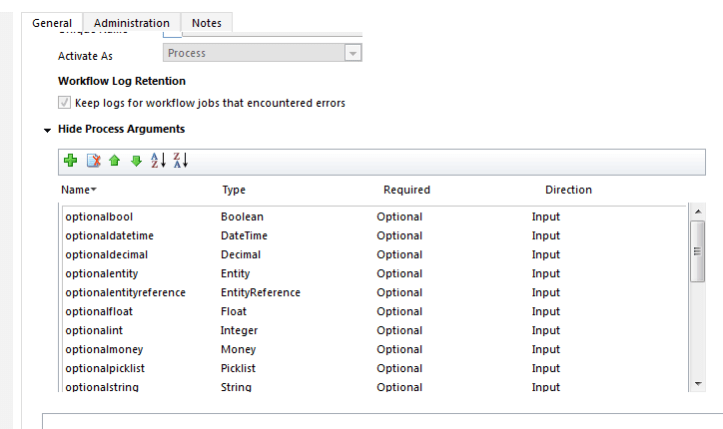The image size is (723, 429).
Task: Click the EntityReference type cell
Action: [261, 292]
